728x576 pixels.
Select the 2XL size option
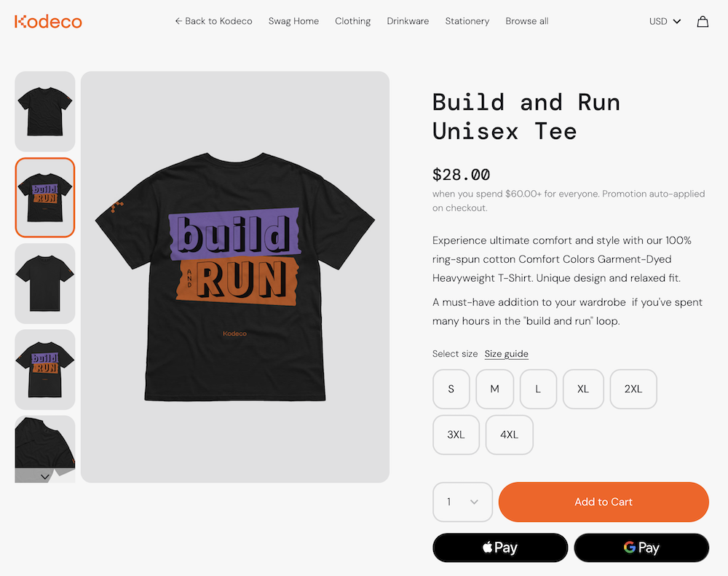(633, 389)
